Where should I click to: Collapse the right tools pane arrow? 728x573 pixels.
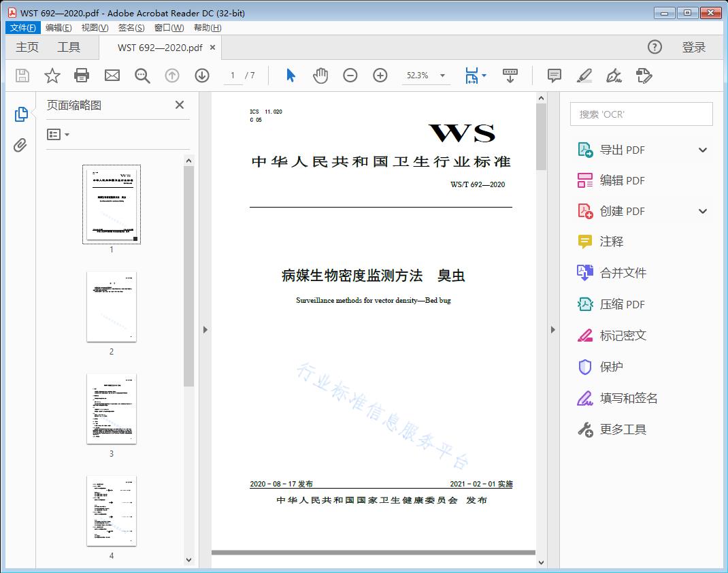point(552,330)
